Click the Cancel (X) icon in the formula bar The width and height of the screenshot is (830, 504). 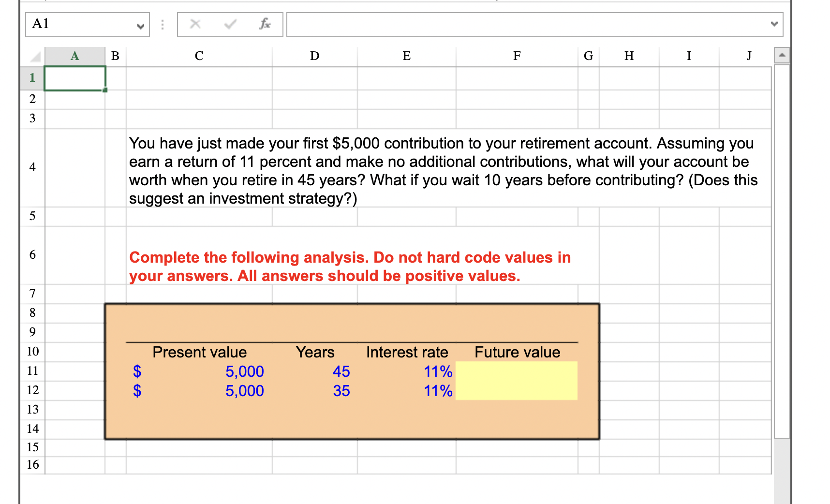(195, 24)
